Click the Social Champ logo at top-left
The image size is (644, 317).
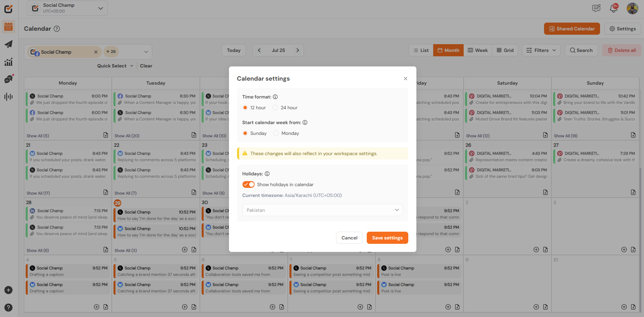click(x=8, y=9)
